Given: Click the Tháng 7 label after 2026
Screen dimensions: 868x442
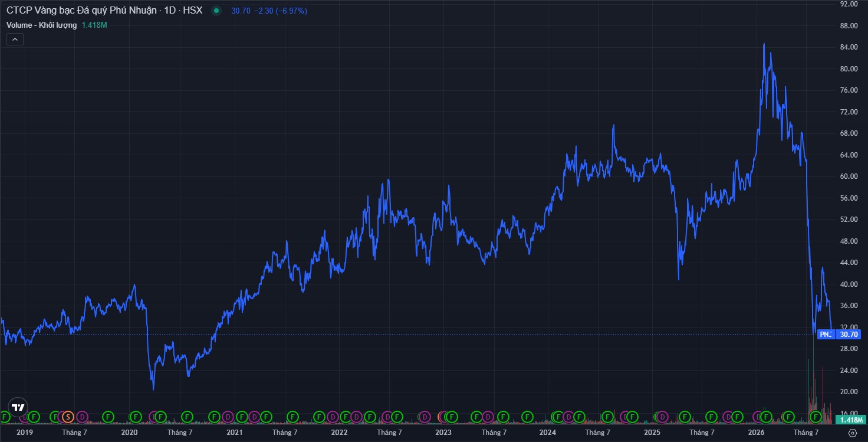Looking at the screenshot, I should 806,433.
